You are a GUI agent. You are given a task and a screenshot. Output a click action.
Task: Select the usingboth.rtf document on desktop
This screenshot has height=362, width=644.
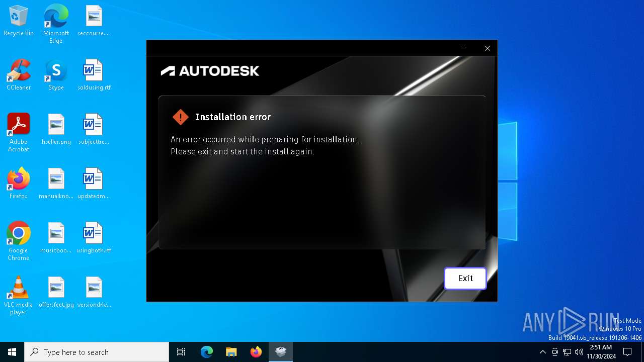point(94,238)
